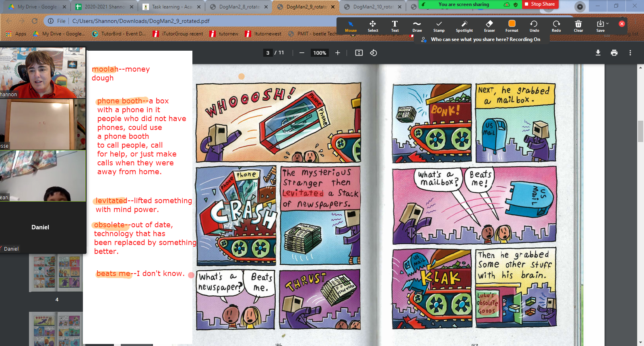Screen dimensions: 644x346
Task: Open My Drive - Google bookmark
Action: coord(59,34)
